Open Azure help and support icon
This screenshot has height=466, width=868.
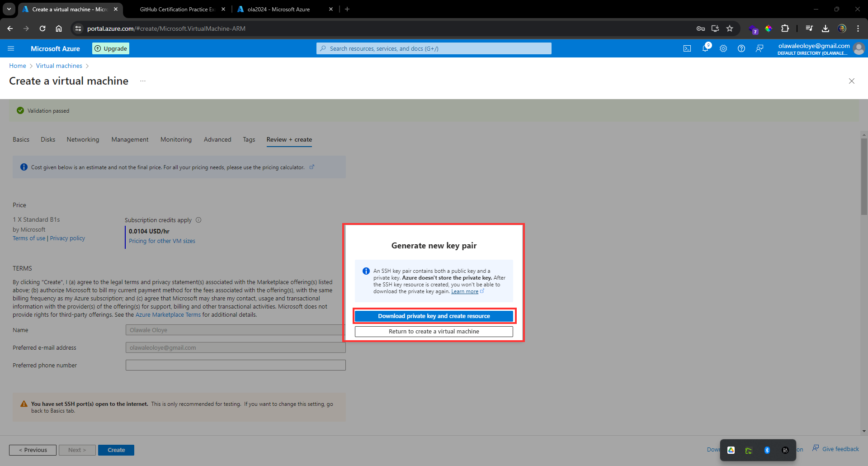click(x=741, y=48)
